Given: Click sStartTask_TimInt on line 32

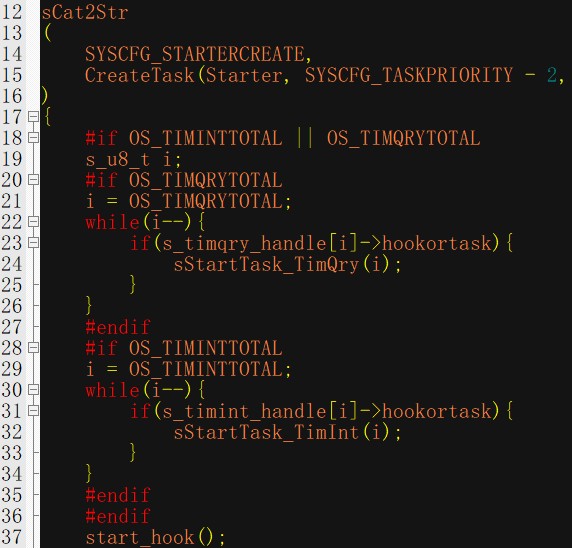Looking at the screenshot, I should tap(266, 433).
